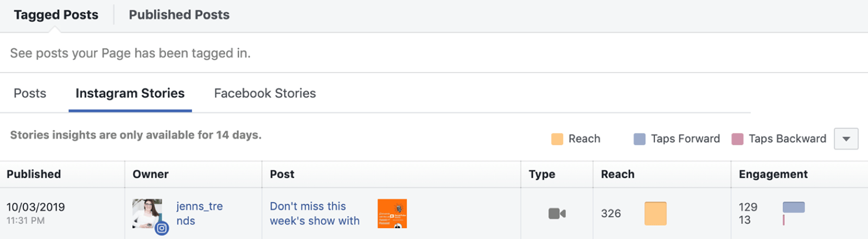Open the Posts sub-tab
The image size is (868, 239).
point(30,93)
